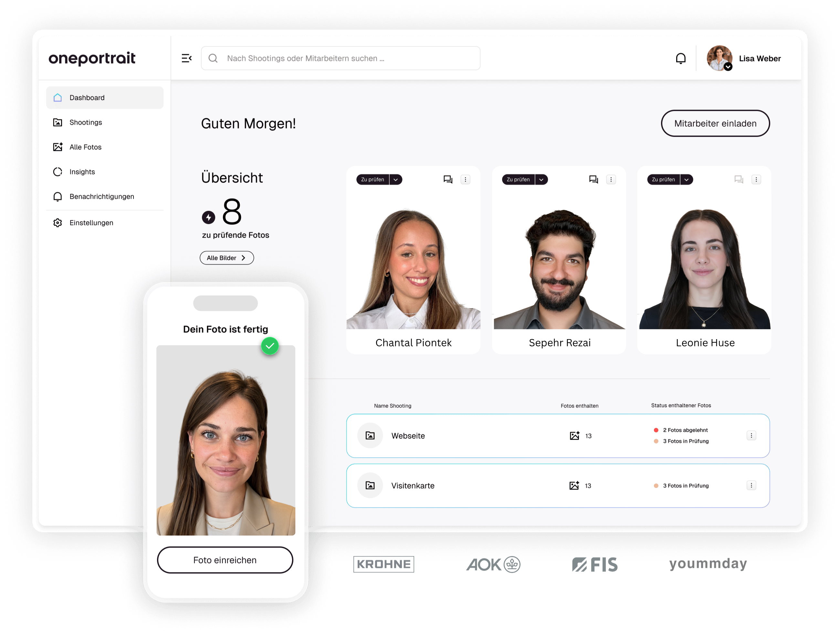Click the 'Name Shooting' column header
The height and width of the screenshot is (635, 840).
pyautogui.click(x=392, y=406)
